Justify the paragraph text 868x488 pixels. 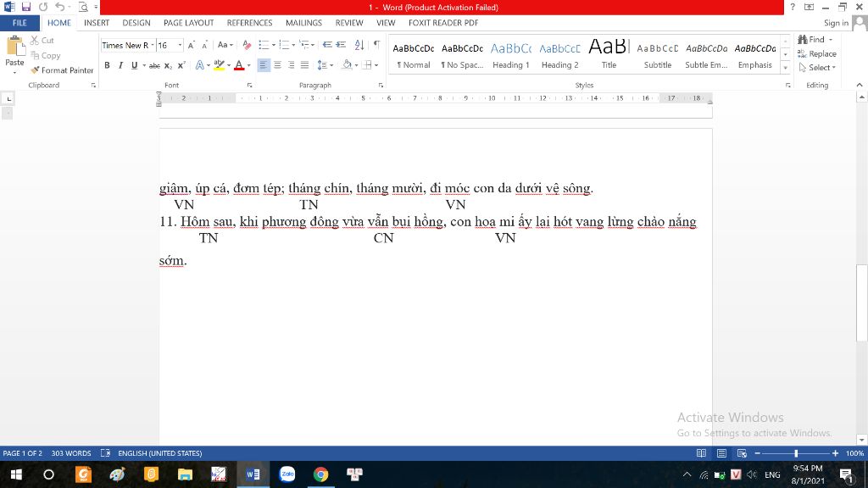(304, 65)
